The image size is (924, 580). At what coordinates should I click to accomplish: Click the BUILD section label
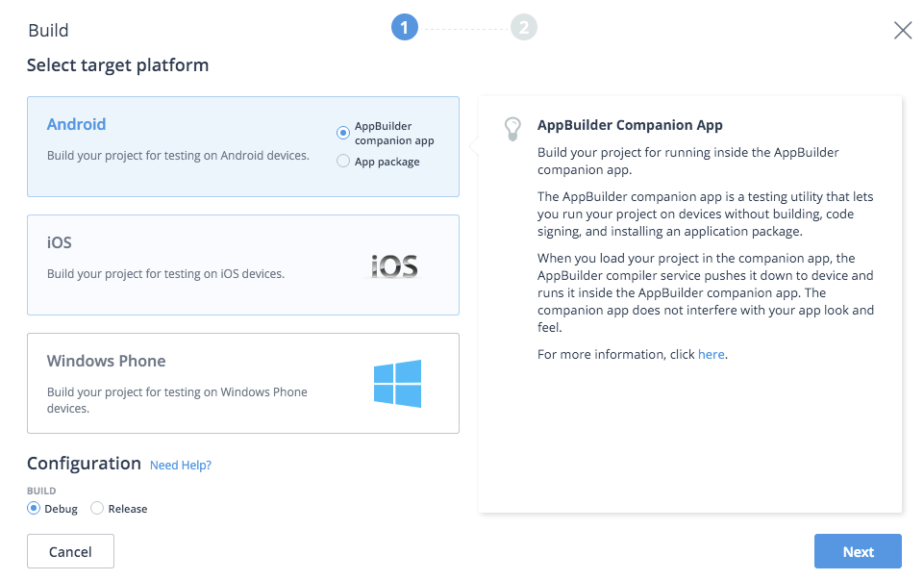41,491
